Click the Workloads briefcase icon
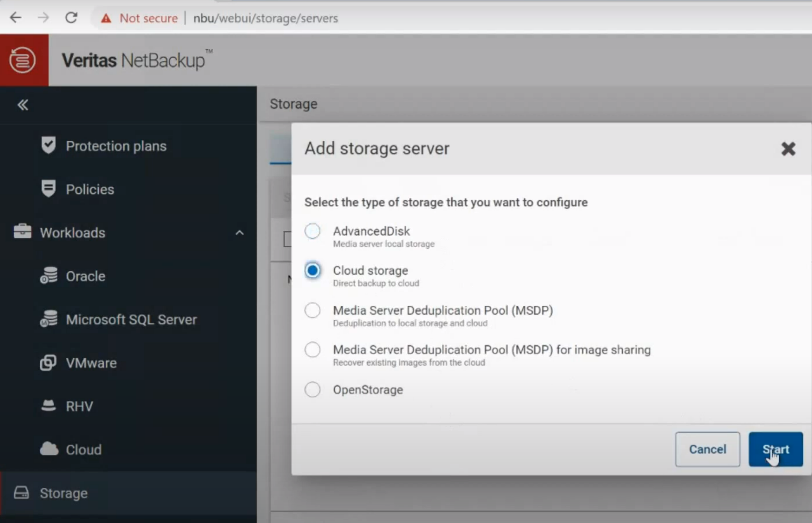Viewport: 812px width, 523px height. click(x=22, y=231)
